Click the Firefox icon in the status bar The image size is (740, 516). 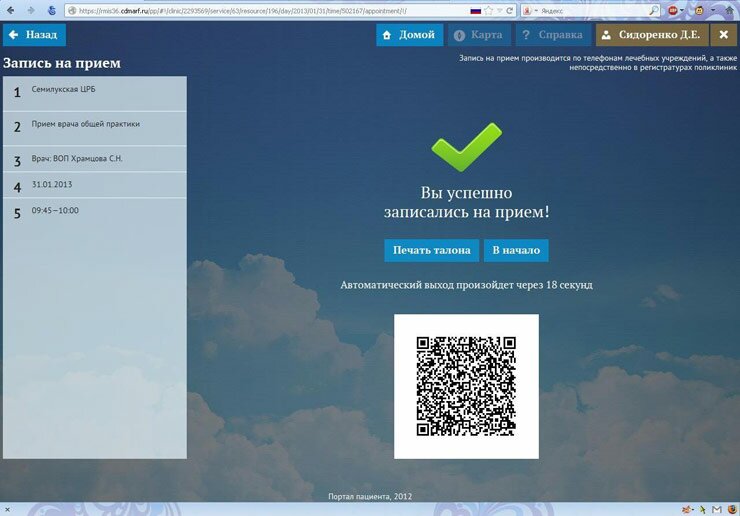(x=732, y=509)
